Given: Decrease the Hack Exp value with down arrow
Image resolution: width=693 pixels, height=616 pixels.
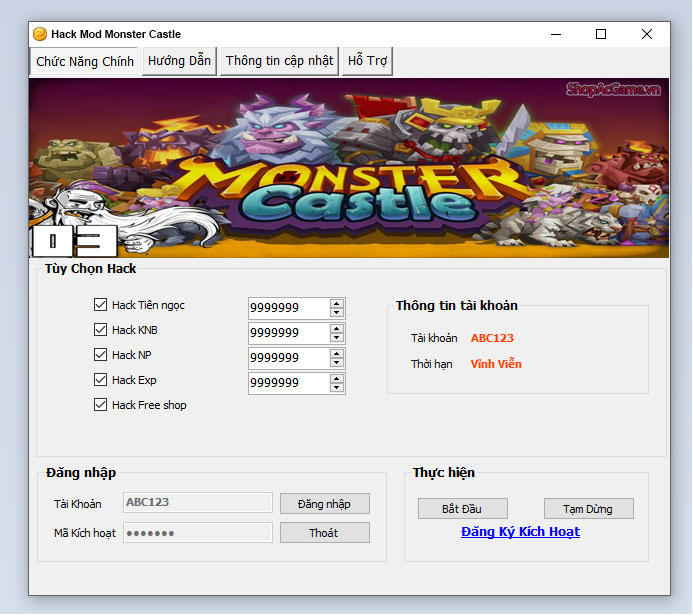Looking at the screenshot, I should (x=337, y=388).
